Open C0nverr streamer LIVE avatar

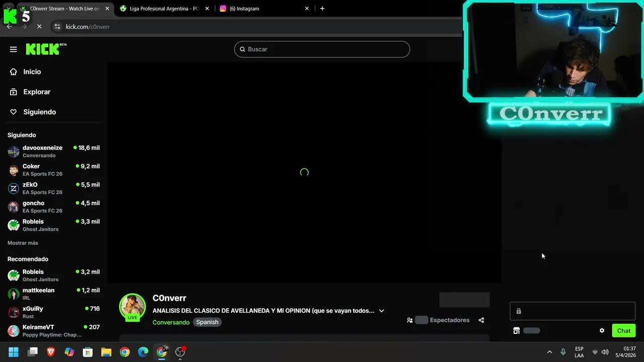[x=132, y=307]
